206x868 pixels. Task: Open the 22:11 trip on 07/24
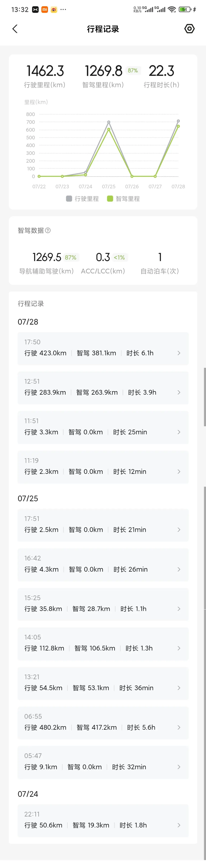pyautogui.click(x=103, y=821)
